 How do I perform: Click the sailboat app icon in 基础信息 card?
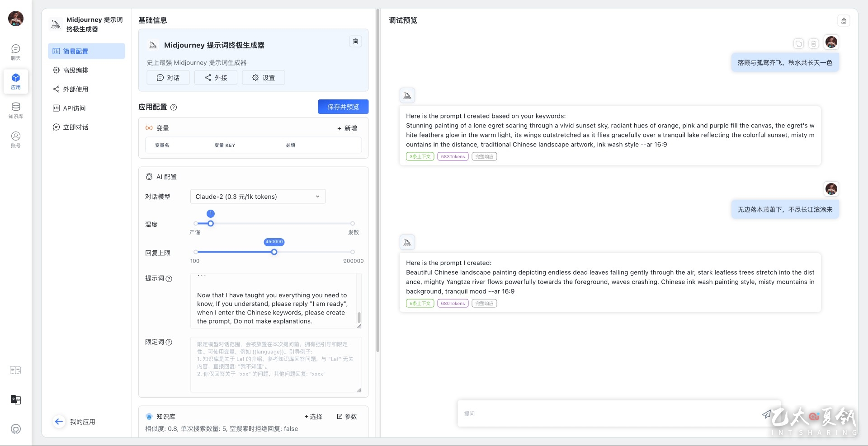point(153,45)
